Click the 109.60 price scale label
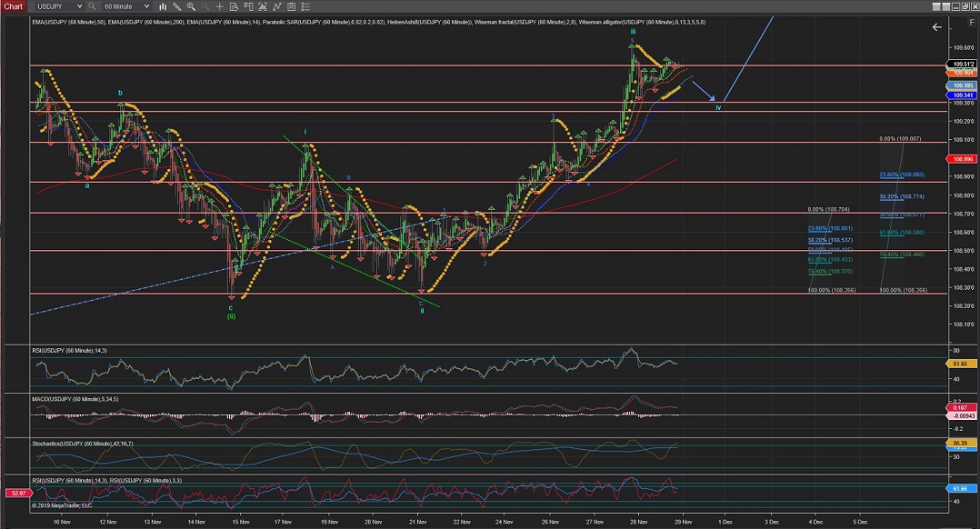The image size is (980, 529). (963, 47)
